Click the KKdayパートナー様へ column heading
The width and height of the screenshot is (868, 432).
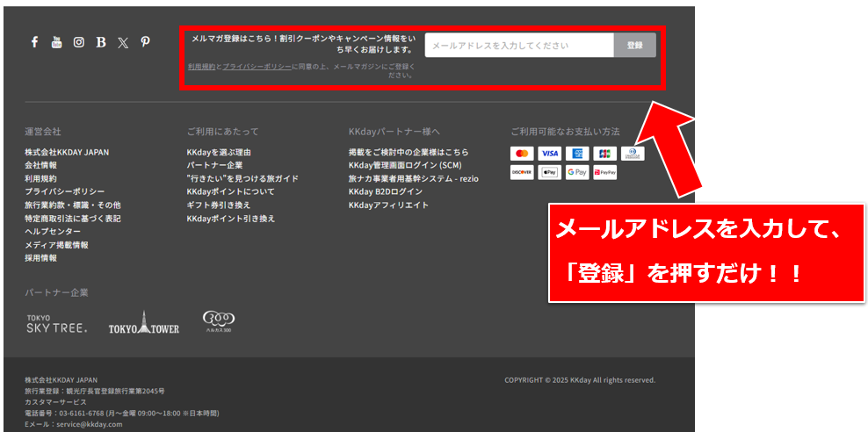click(x=394, y=132)
